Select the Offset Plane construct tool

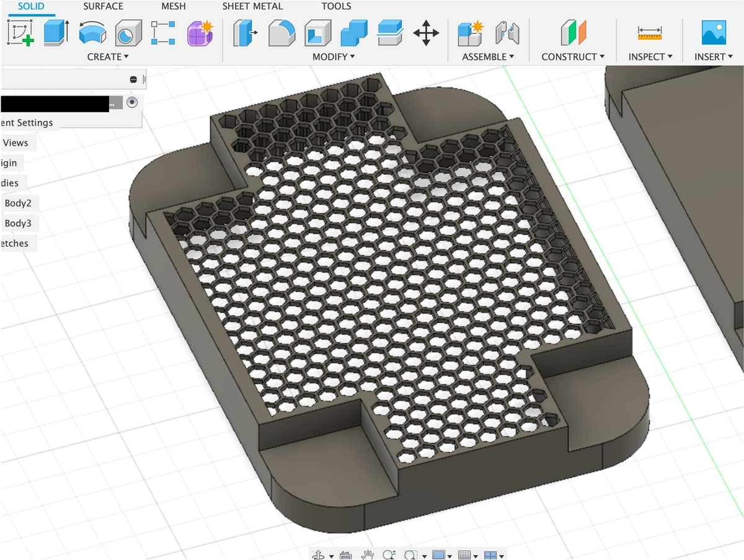coord(573,32)
